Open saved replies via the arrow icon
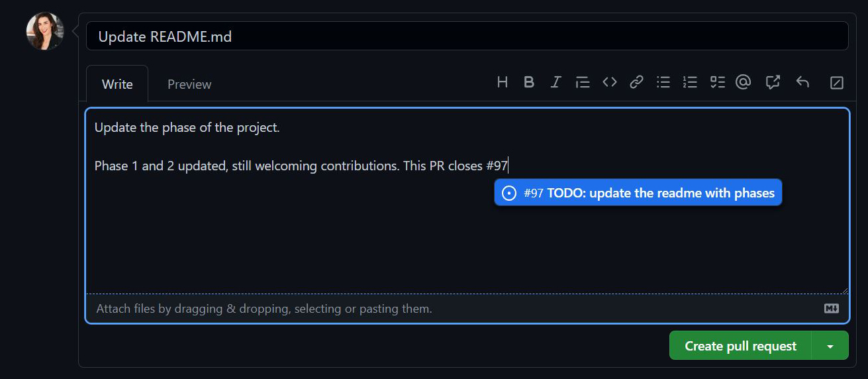The height and width of the screenshot is (379, 868). (802, 82)
